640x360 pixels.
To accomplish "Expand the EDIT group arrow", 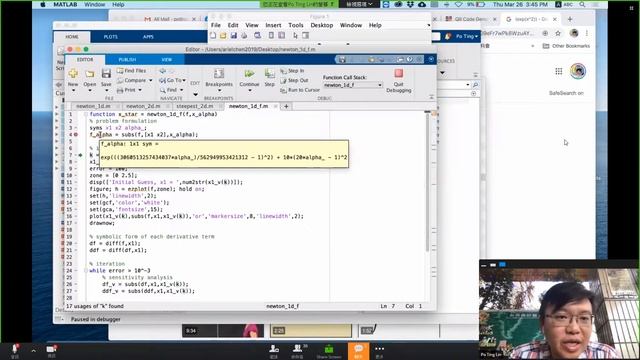I will pyautogui.click(x=195, y=94).
